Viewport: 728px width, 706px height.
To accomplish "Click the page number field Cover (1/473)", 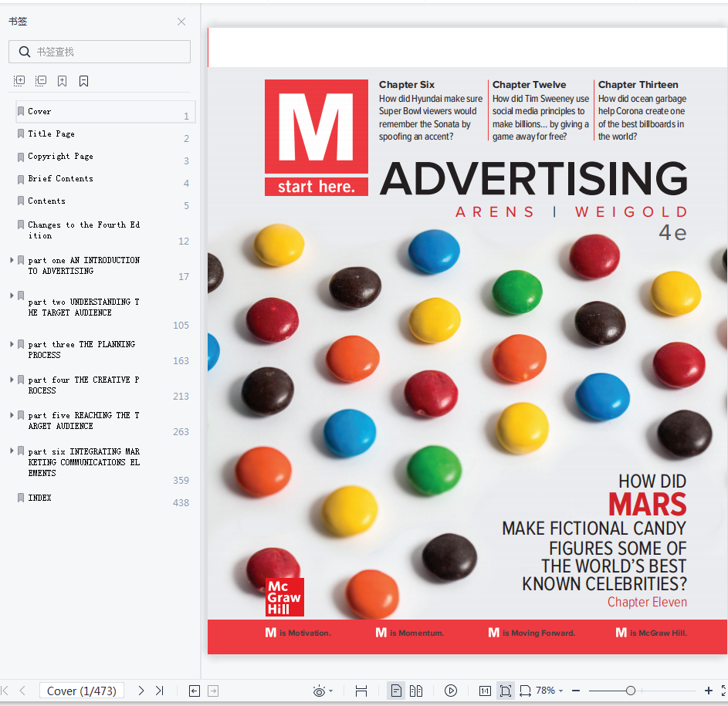I will 82,691.
